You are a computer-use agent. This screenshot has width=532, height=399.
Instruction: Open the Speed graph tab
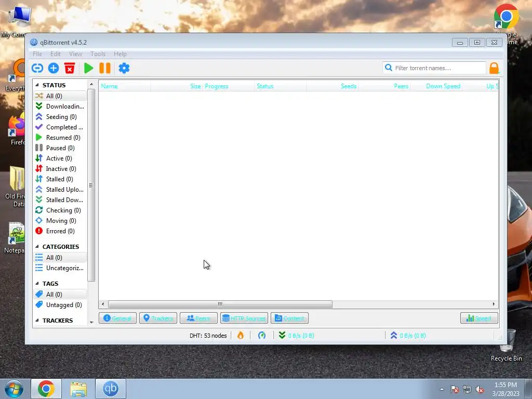click(479, 318)
